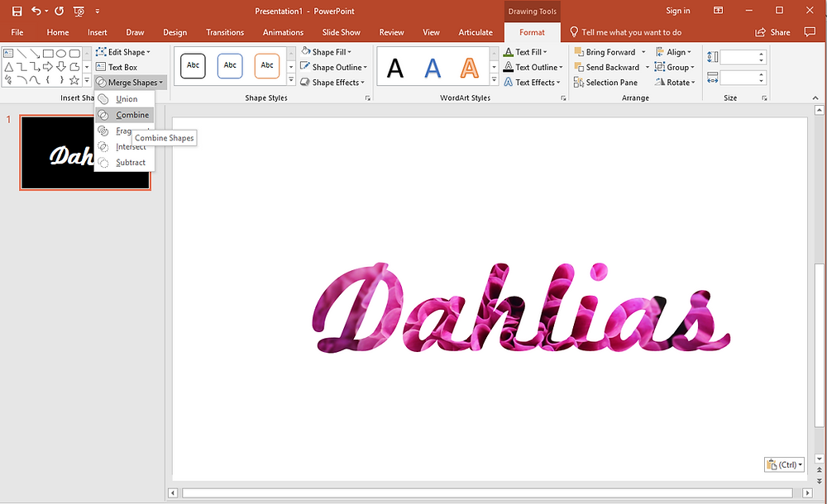Screen dimensions: 827x504
Task: Apply the orange outline WordArt style
Action: (469, 67)
